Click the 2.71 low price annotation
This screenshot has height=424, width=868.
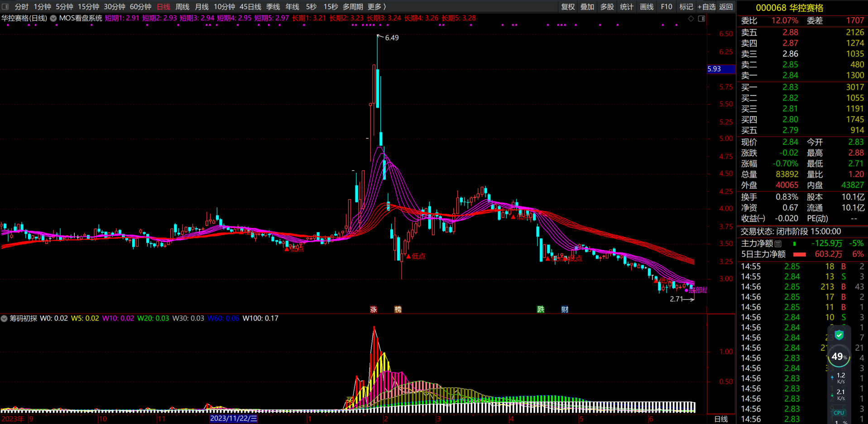coord(676,299)
